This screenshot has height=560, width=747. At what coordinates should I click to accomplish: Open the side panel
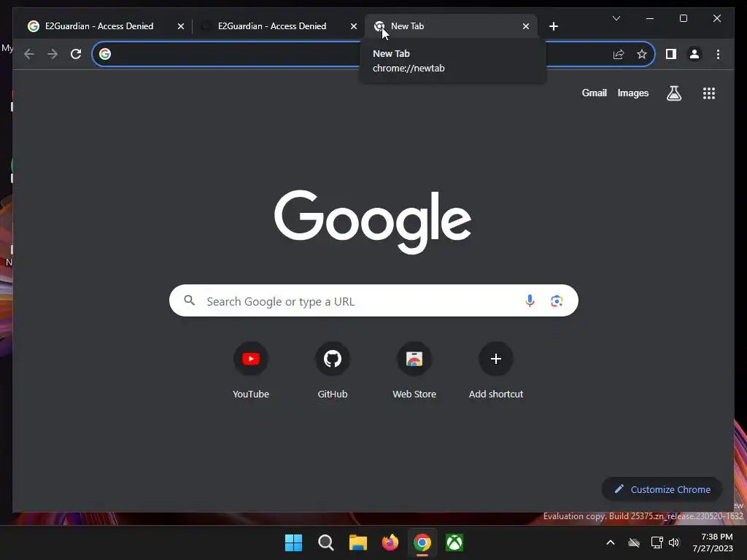(x=671, y=54)
